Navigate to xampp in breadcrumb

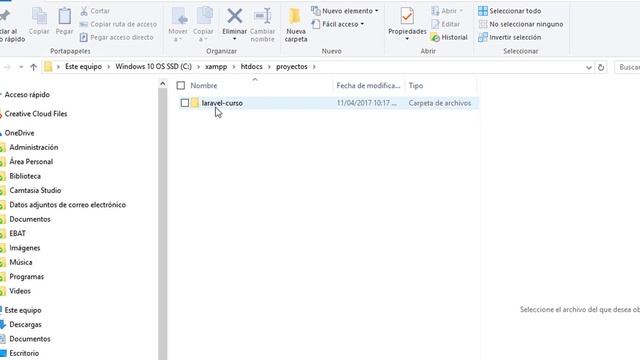pyautogui.click(x=216, y=67)
